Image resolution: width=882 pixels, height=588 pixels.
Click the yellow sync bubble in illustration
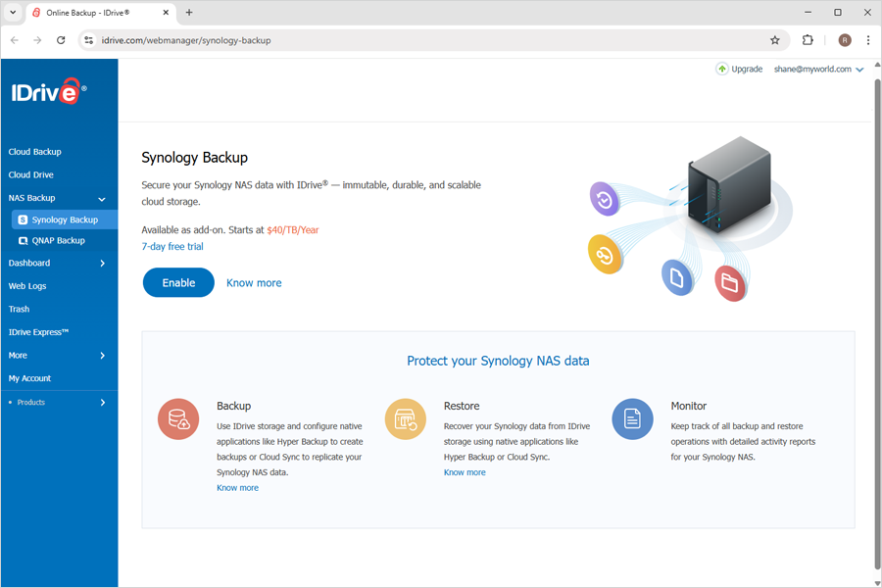pos(605,255)
